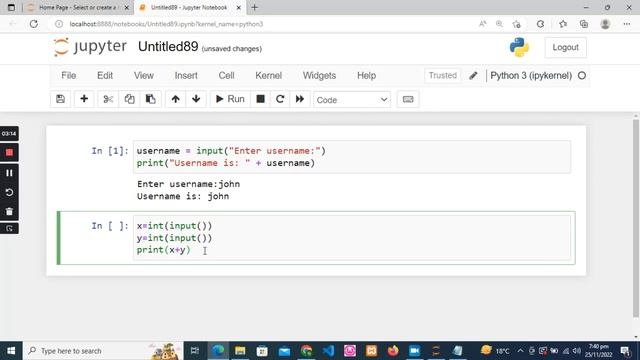Click the kernel idle circle indicator
The height and width of the screenshot is (360, 640).
click(x=582, y=76)
